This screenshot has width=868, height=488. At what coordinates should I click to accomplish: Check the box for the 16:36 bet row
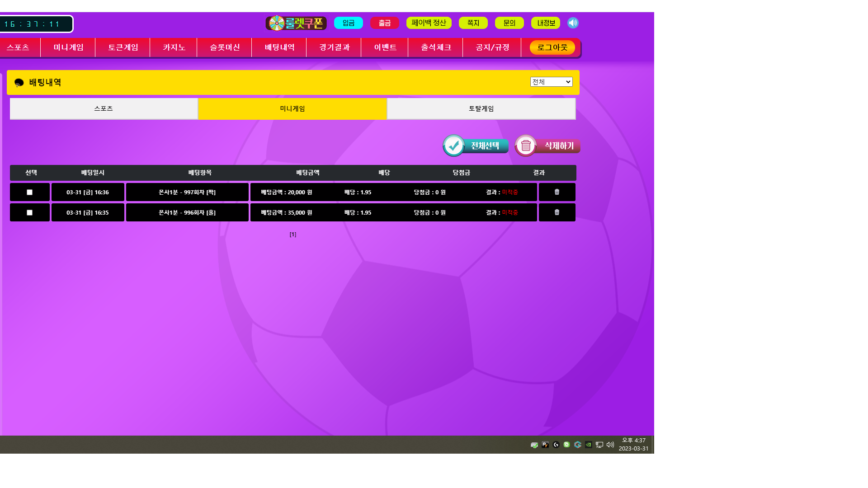(x=30, y=192)
